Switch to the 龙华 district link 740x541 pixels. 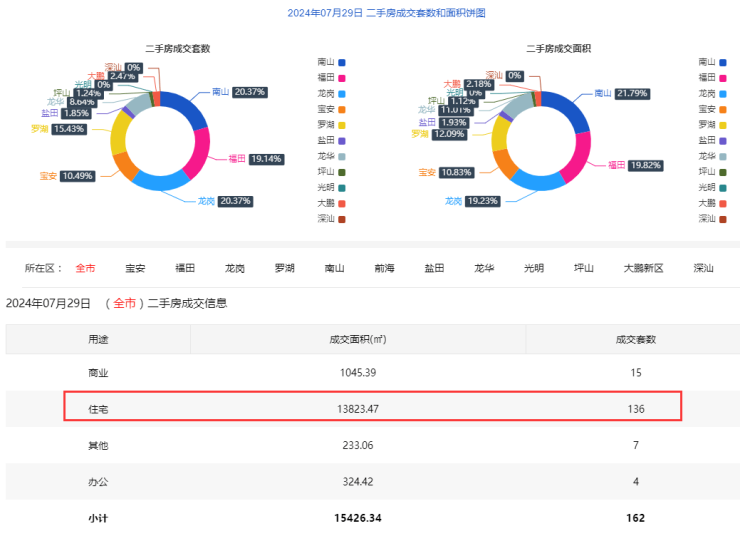click(484, 268)
